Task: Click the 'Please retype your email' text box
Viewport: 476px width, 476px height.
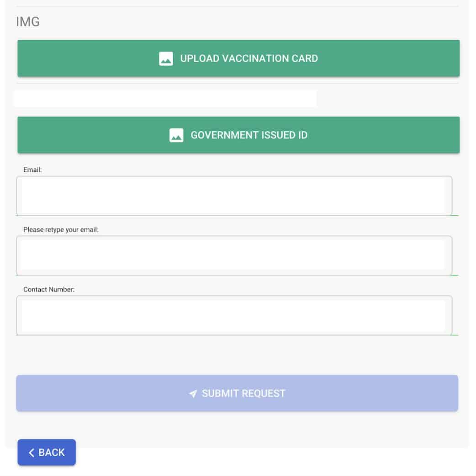Action: point(234,255)
